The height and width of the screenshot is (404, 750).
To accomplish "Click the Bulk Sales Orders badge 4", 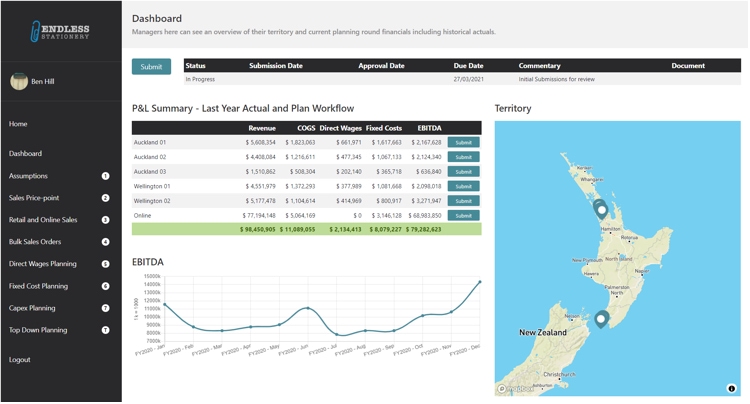I will [x=105, y=242].
